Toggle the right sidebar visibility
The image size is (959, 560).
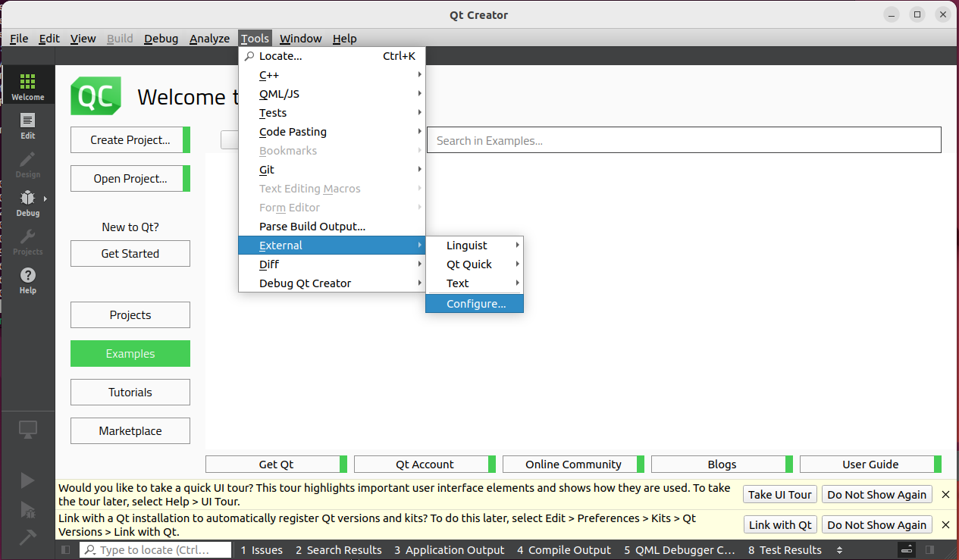929,550
